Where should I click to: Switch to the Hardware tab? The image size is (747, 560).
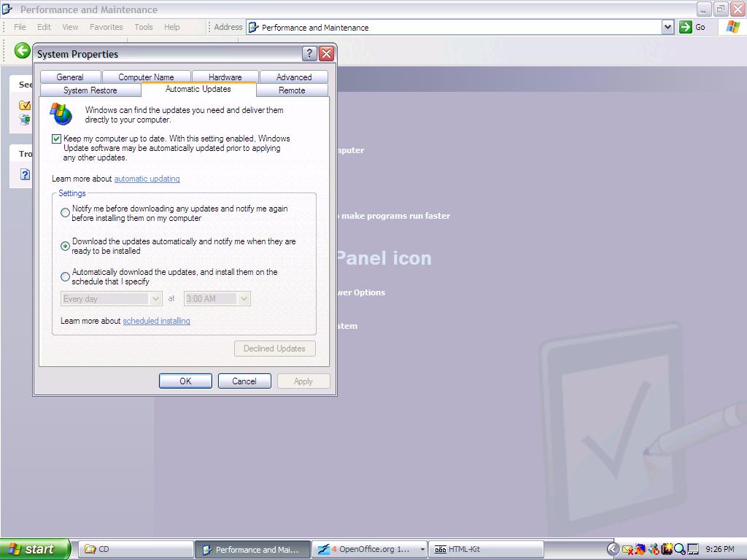pos(225,77)
